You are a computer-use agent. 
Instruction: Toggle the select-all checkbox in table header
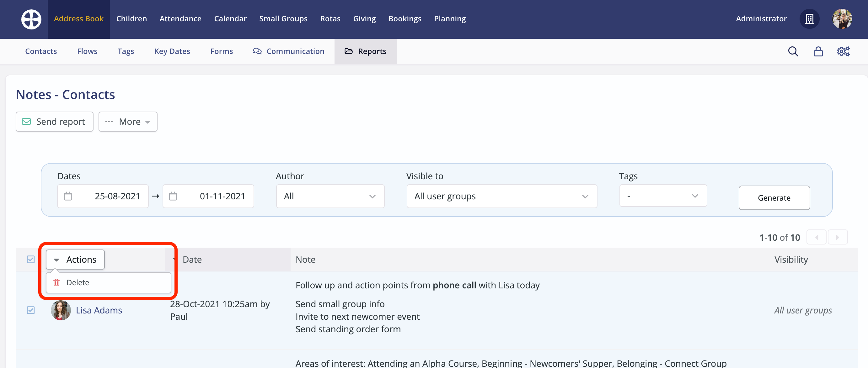31,259
